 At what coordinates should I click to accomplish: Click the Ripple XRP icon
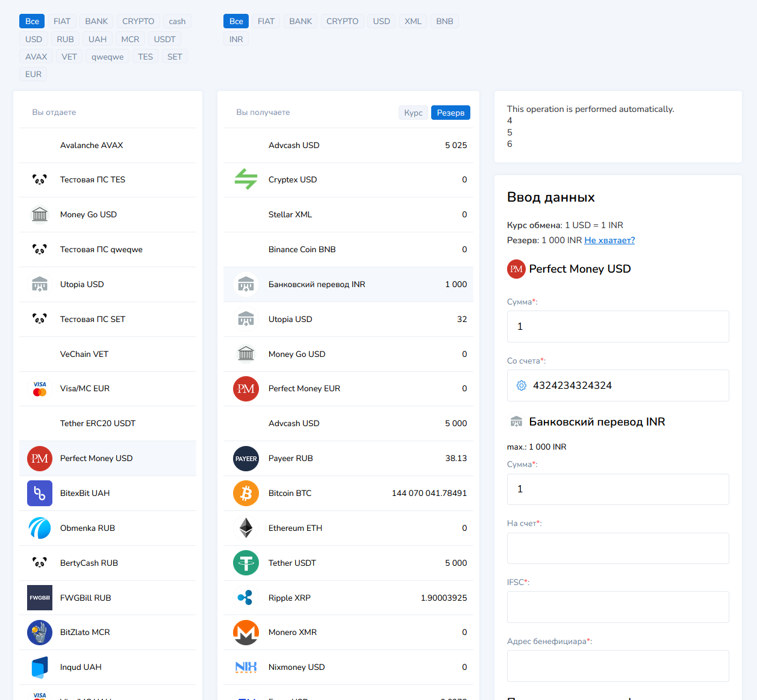click(x=246, y=598)
